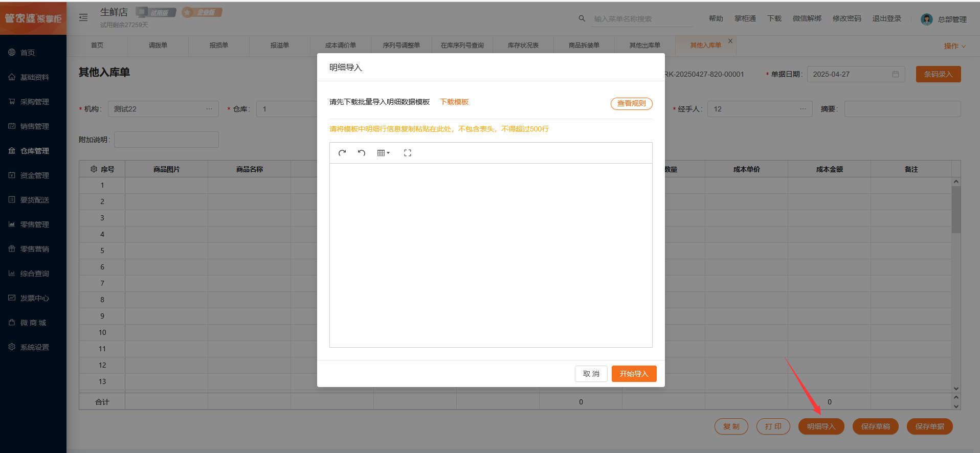Click the user avatar icon next to 总部管理

pos(926,19)
